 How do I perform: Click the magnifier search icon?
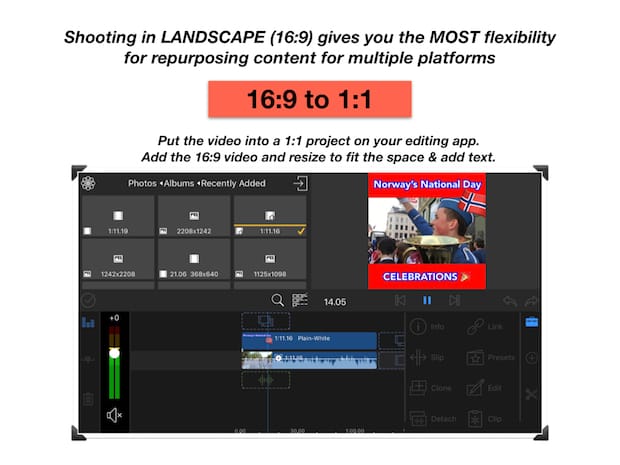[x=278, y=300]
